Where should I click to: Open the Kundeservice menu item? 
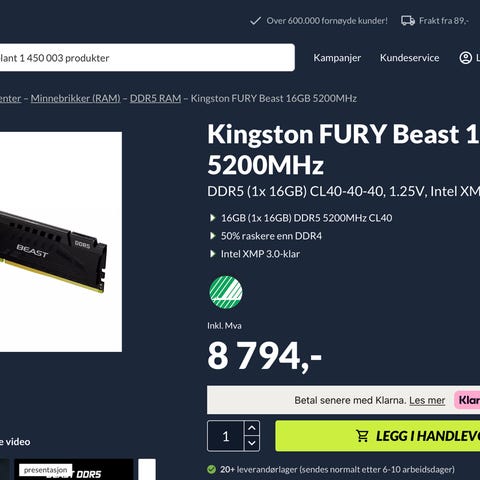coord(409,58)
